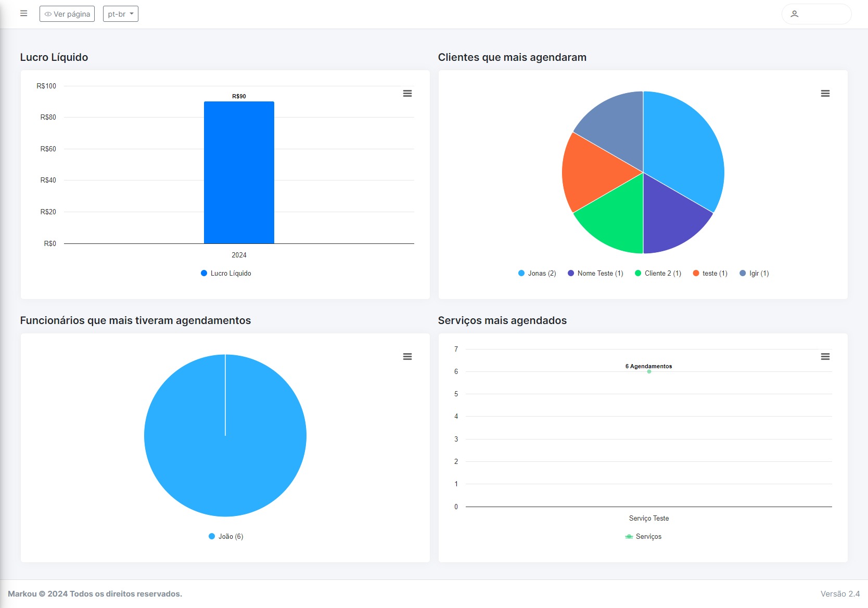The height and width of the screenshot is (608, 868).
Task: Toggle Igir (1) legend entry
Action: pos(754,273)
